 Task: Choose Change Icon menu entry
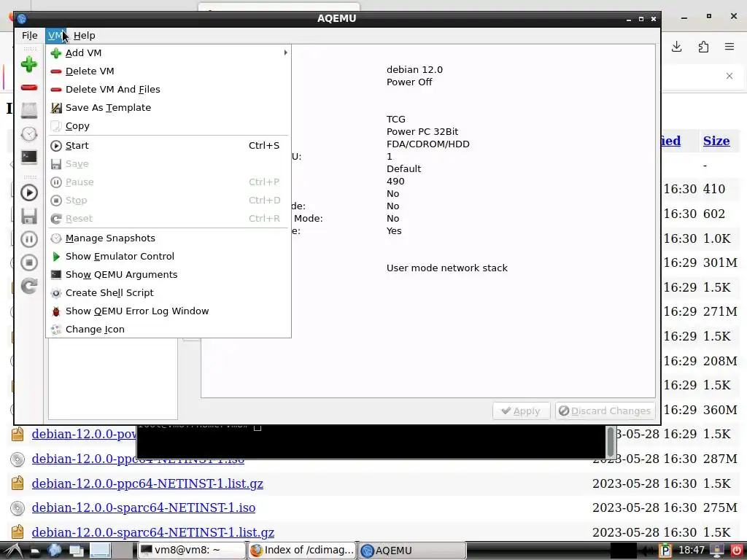tap(169, 330)
